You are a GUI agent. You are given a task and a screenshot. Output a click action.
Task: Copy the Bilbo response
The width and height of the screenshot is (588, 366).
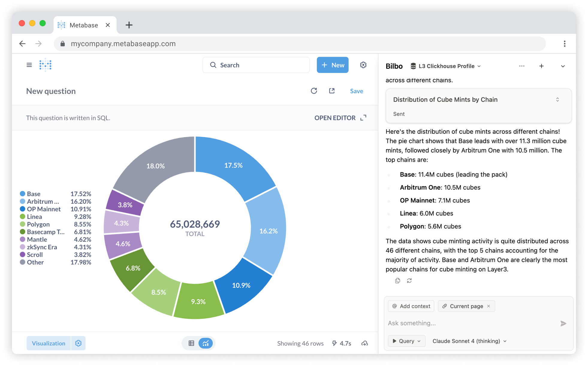pos(398,280)
